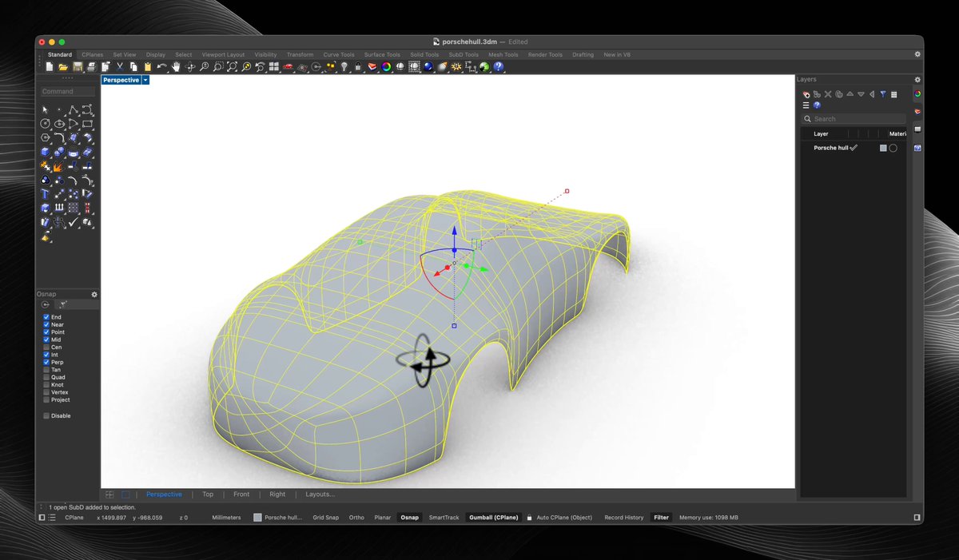The image size is (959, 560).
Task: Toggle the End osnap checkbox
Action: pos(46,317)
